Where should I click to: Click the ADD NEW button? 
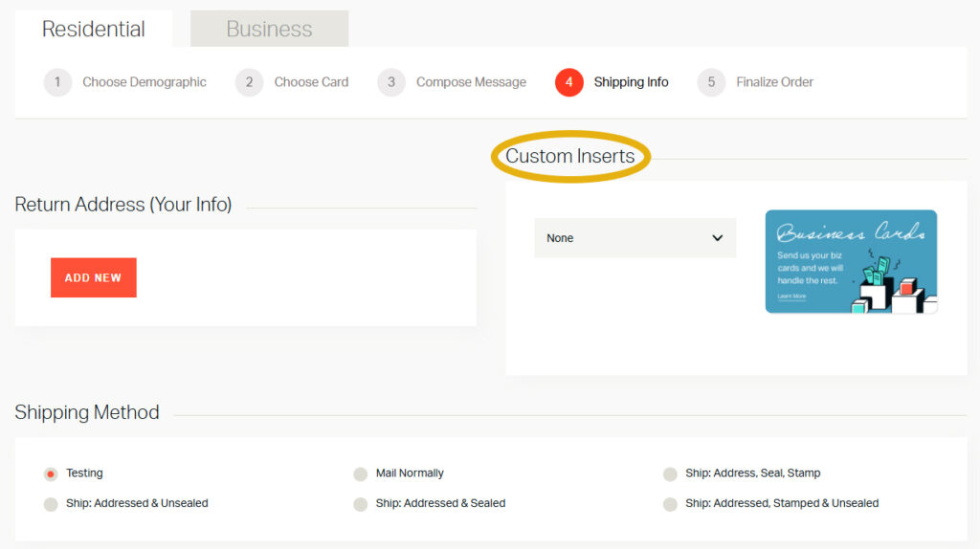[94, 277]
